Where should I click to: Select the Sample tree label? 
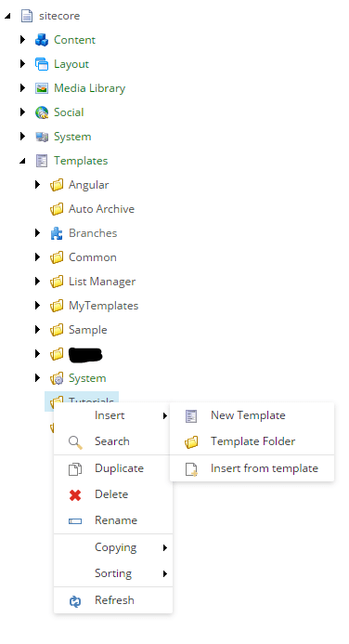click(88, 330)
